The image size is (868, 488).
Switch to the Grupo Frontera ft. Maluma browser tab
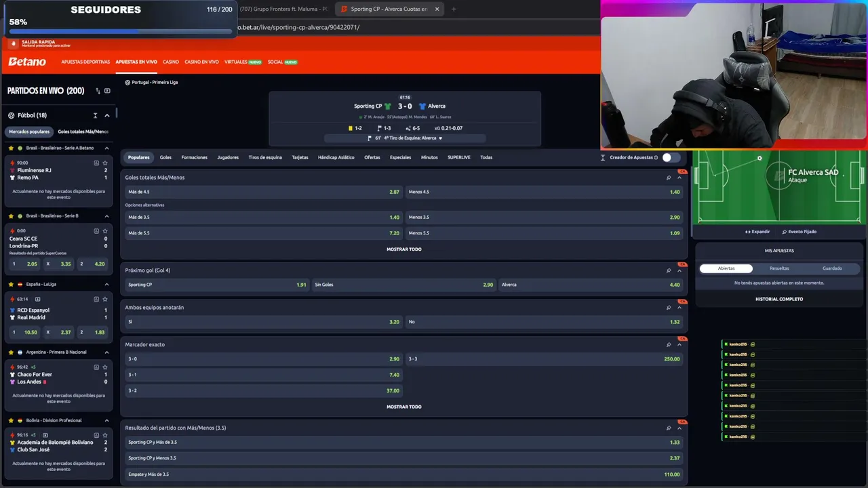(x=283, y=9)
